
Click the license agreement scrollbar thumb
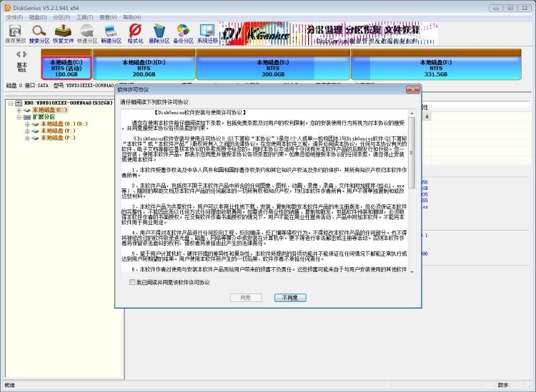click(x=412, y=152)
